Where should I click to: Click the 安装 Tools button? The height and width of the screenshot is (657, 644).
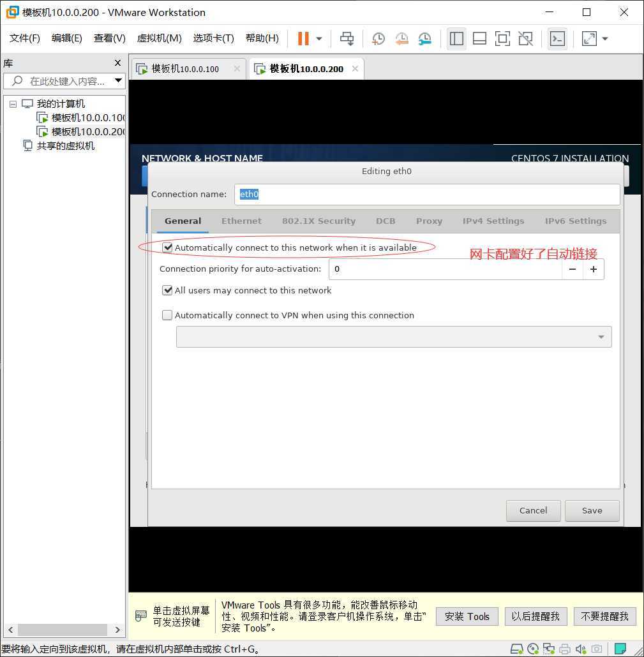point(467,616)
